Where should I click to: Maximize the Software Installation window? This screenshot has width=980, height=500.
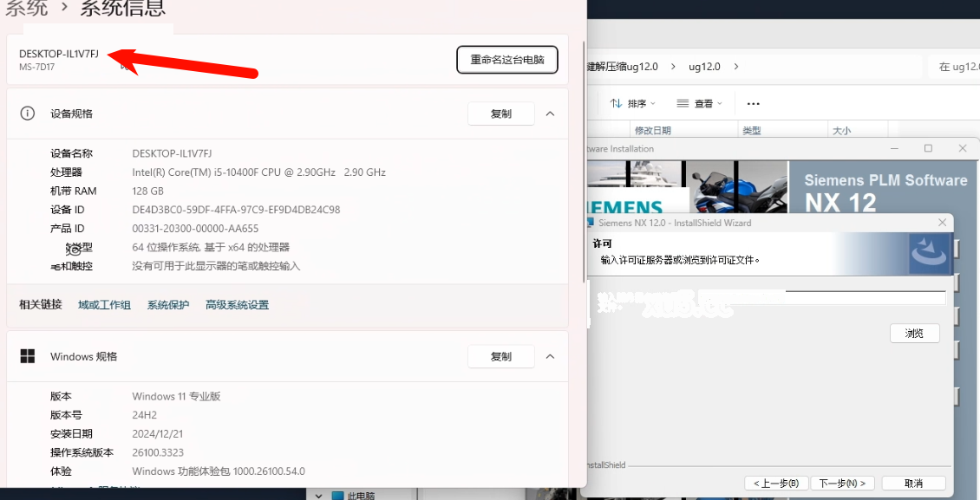[x=928, y=148]
